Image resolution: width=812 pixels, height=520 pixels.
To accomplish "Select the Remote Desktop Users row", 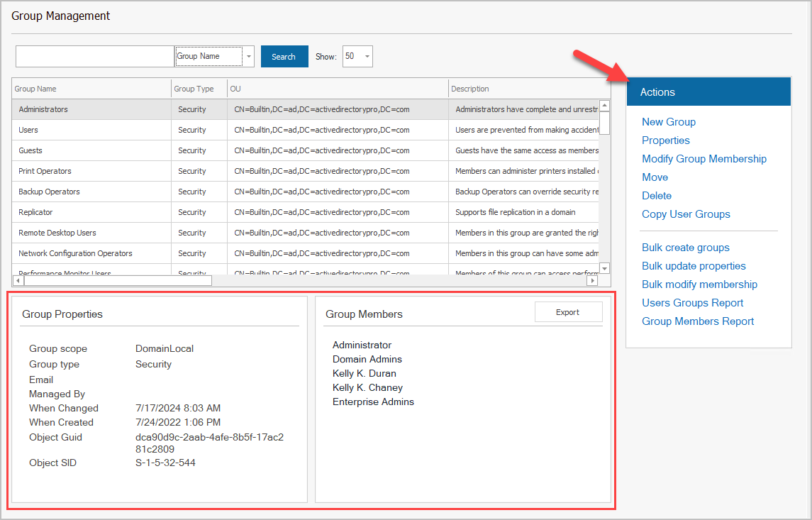I will (x=57, y=233).
